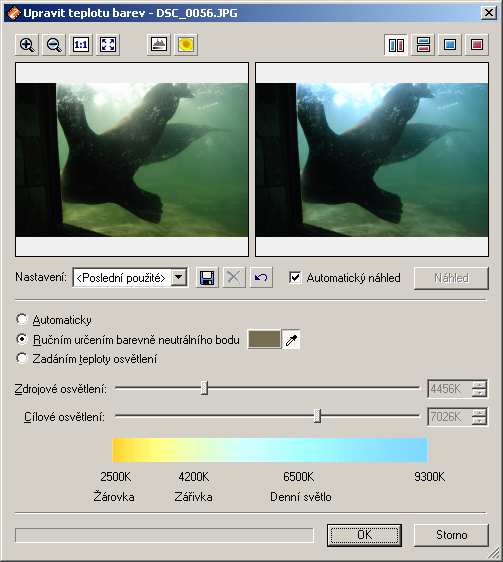Select Zadáním teploty osvětlení radio option
Viewport: 503px width, 562px height.
(x=22, y=358)
